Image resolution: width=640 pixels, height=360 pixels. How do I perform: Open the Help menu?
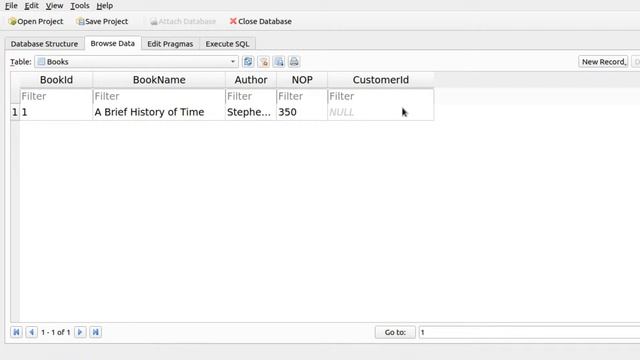(x=104, y=6)
